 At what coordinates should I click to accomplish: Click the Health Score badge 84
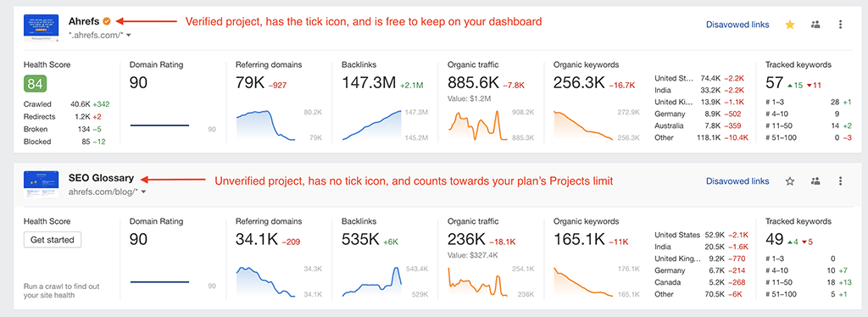coord(35,84)
